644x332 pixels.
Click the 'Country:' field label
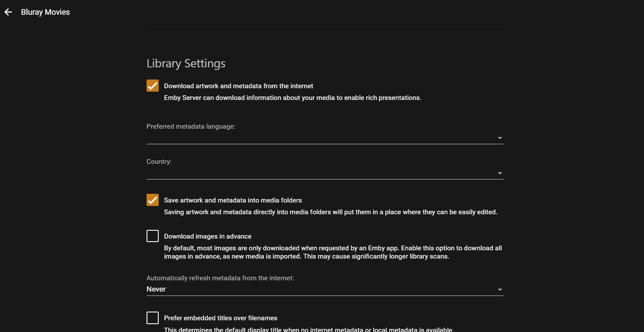click(159, 162)
